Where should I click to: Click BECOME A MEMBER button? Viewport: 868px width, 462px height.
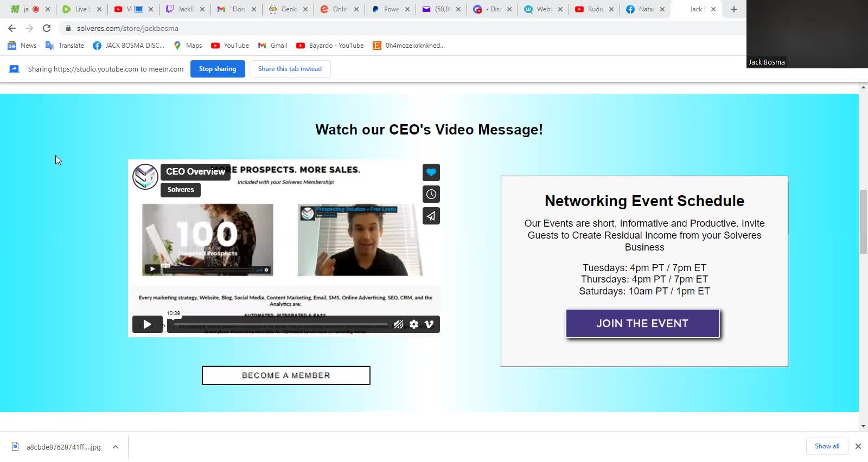coord(286,375)
